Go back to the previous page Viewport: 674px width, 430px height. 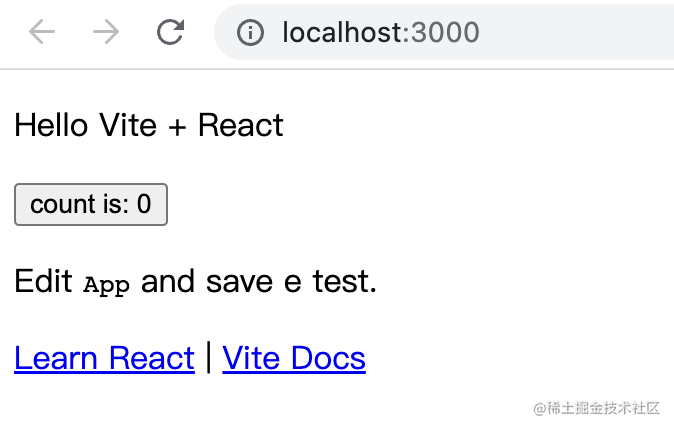pyautogui.click(x=42, y=32)
